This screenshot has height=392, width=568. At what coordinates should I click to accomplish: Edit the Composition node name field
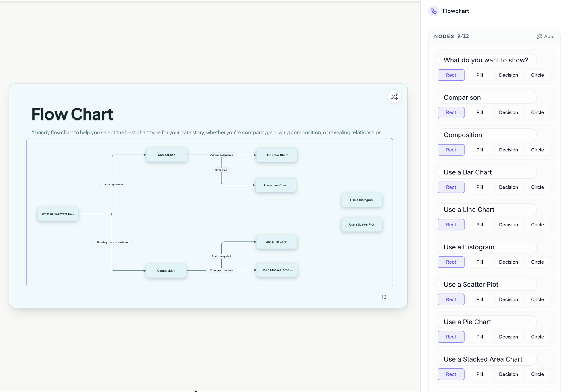[x=487, y=135]
